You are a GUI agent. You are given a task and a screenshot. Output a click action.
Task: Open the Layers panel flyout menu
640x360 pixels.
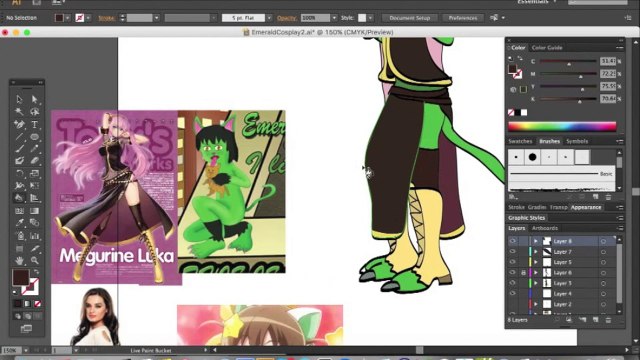[x=620, y=228]
